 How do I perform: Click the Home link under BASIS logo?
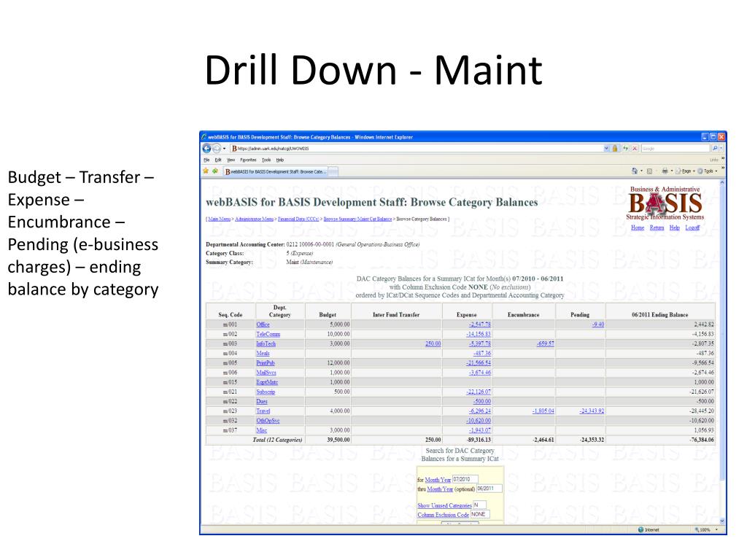638,227
